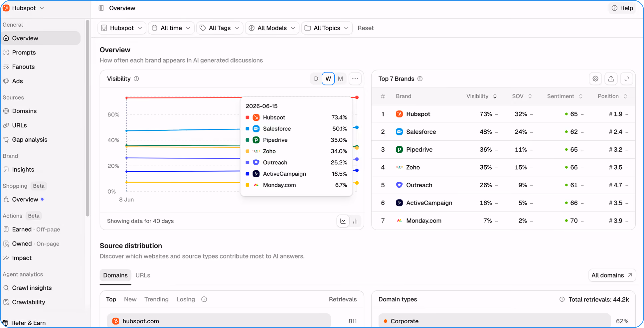
Task: Click the Crawlability sidebar icon
Action: (x=6, y=302)
